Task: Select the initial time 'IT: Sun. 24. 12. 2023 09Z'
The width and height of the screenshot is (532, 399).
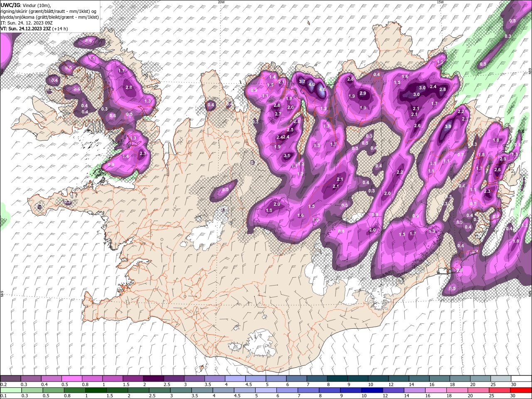Action: tap(27, 23)
